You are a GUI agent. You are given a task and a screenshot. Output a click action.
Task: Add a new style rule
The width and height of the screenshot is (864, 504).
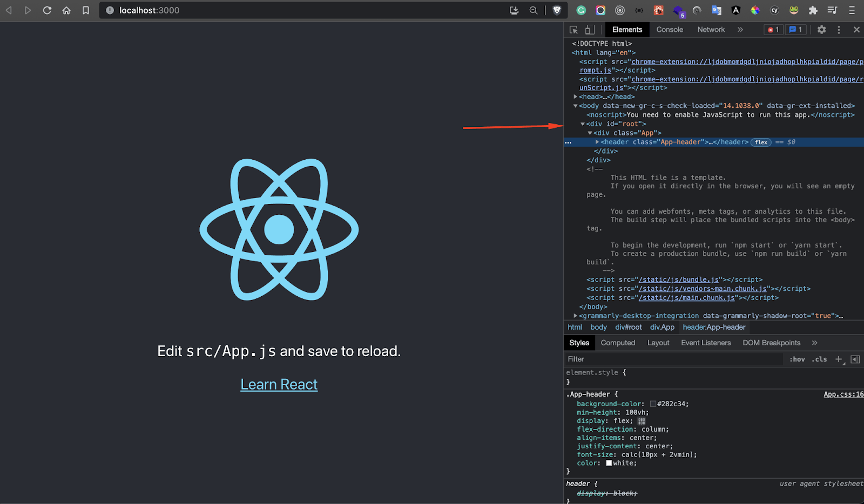839,359
